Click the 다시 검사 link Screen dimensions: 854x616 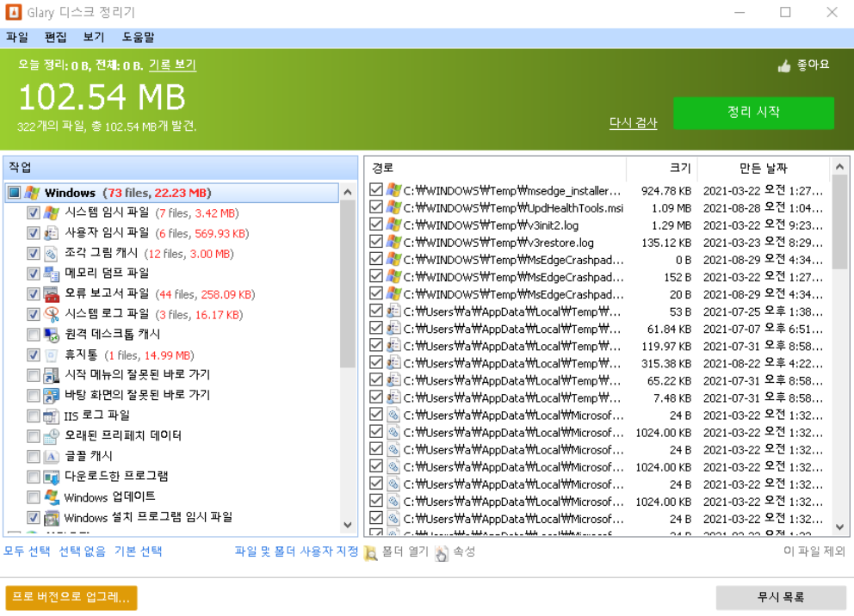pyautogui.click(x=633, y=123)
